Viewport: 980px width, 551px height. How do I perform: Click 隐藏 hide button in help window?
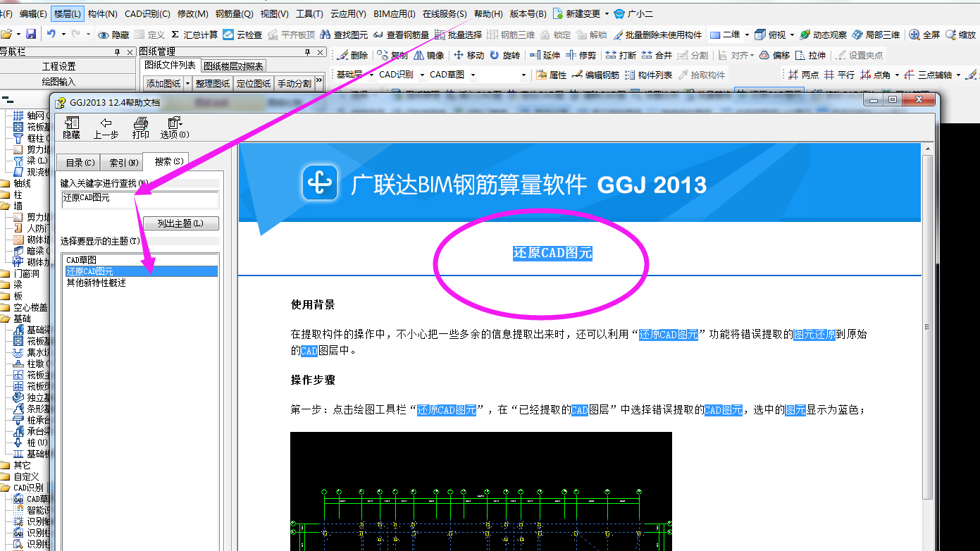pos(72,128)
